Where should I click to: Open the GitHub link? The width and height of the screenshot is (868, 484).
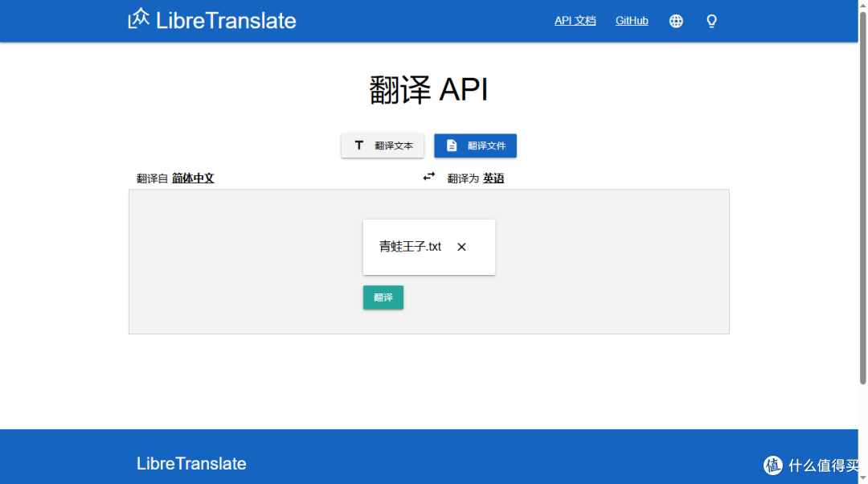(x=632, y=20)
